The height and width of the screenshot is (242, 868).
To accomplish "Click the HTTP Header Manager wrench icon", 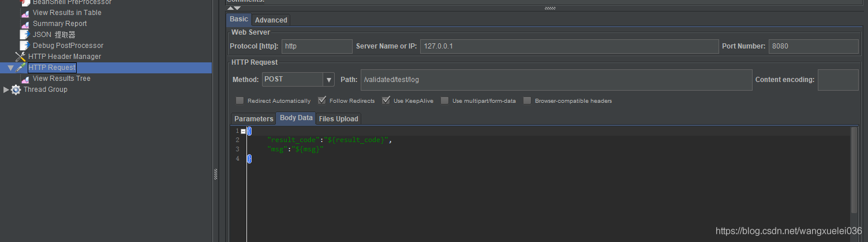I will pos(20,57).
